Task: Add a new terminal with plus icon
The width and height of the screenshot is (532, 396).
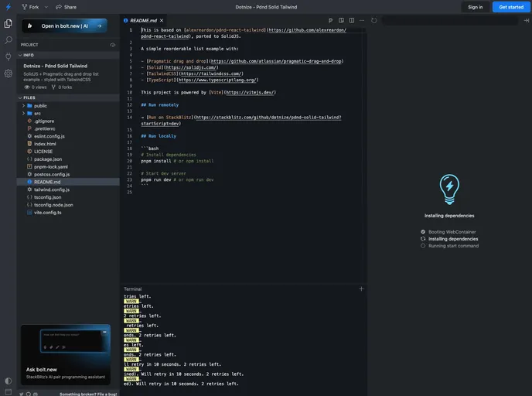Action: coord(361,288)
